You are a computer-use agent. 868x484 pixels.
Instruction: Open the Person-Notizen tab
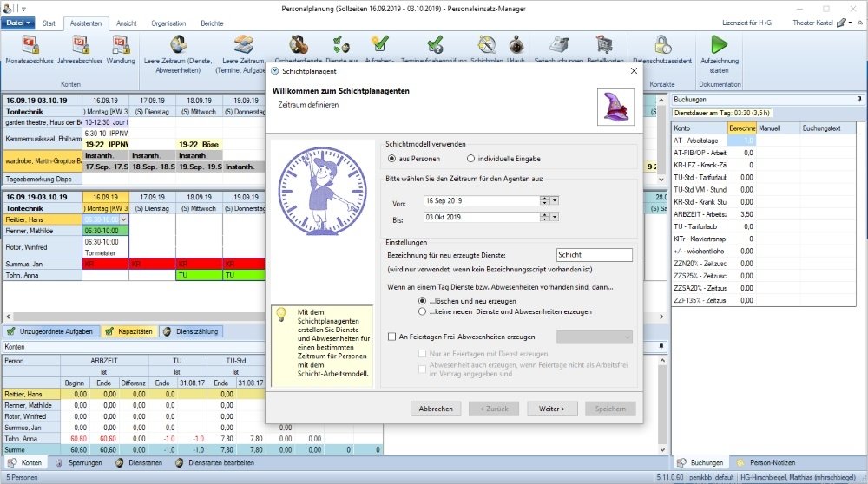tap(766, 462)
